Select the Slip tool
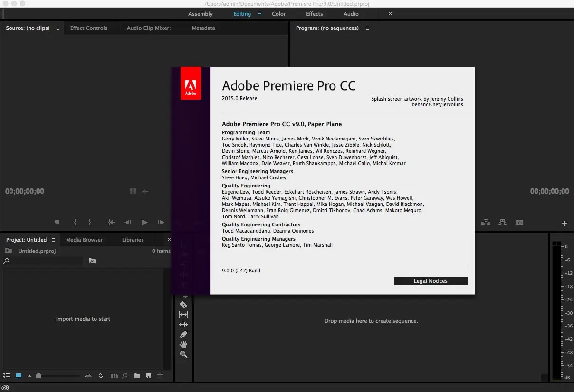This screenshot has width=574, height=392. click(x=183, y=315)
